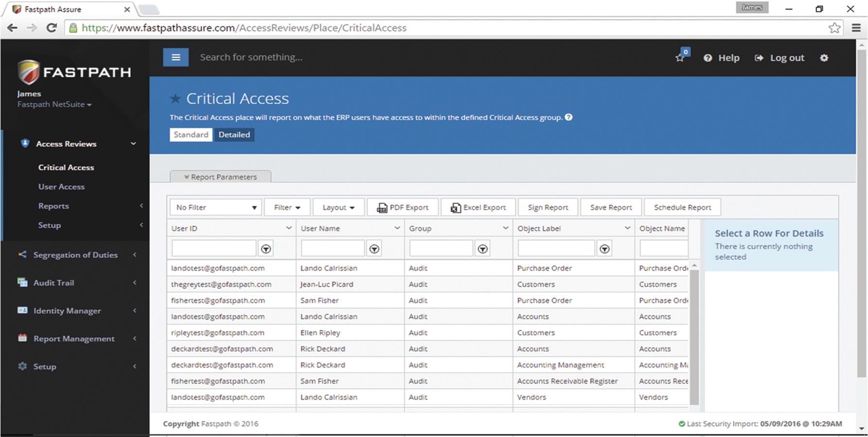Open the Segregation of Duties menu

point(75,254)
